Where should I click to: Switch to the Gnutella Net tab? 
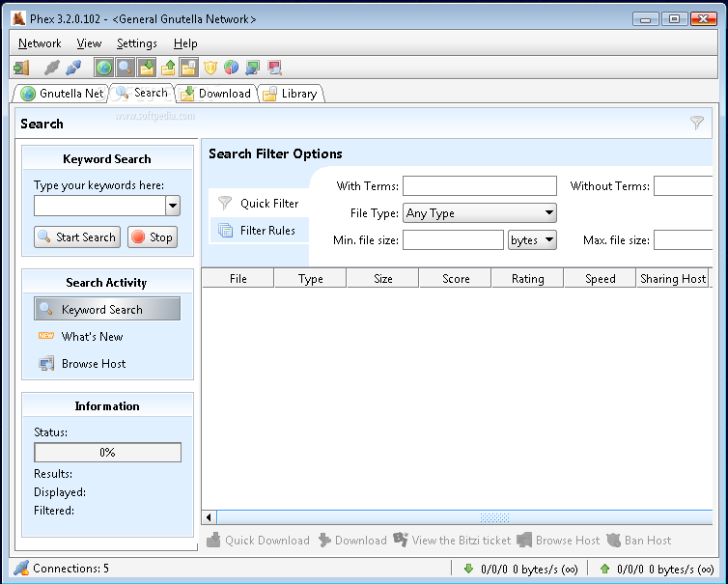[61, 94]
